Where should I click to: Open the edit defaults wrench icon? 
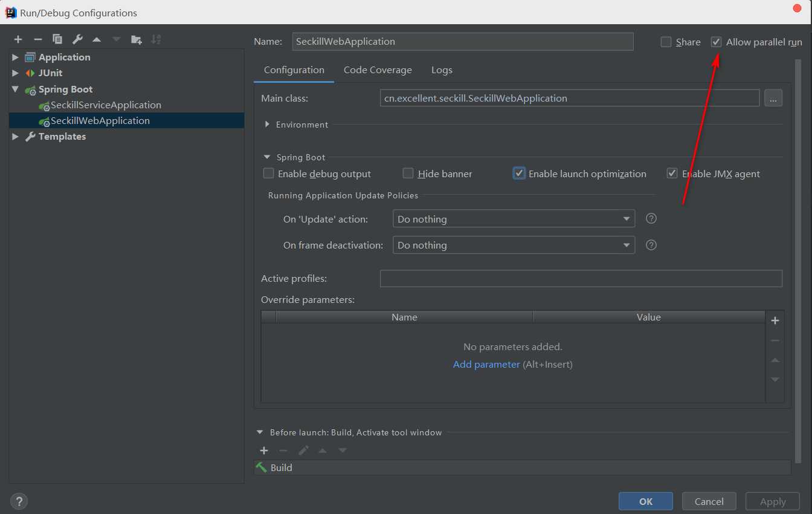pos(77,39)
